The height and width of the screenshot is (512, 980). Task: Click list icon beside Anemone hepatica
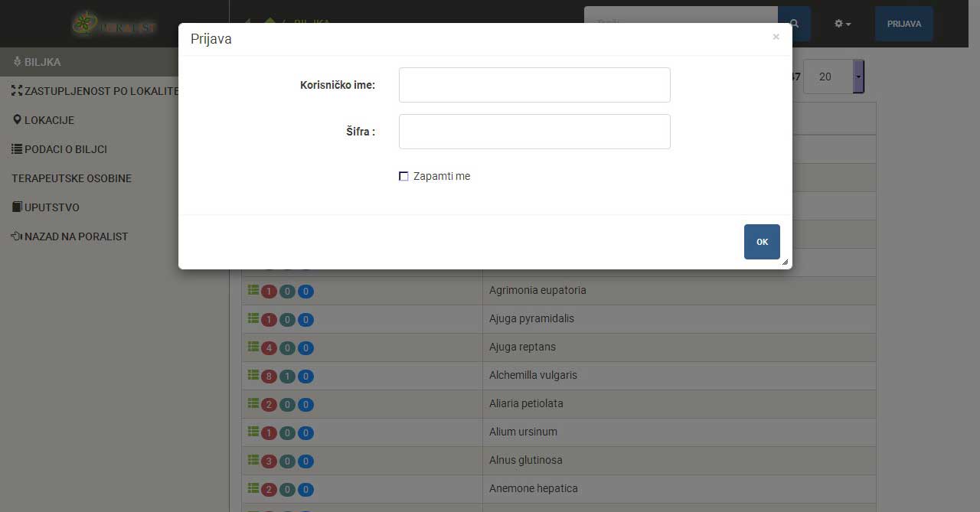[253, 488]
